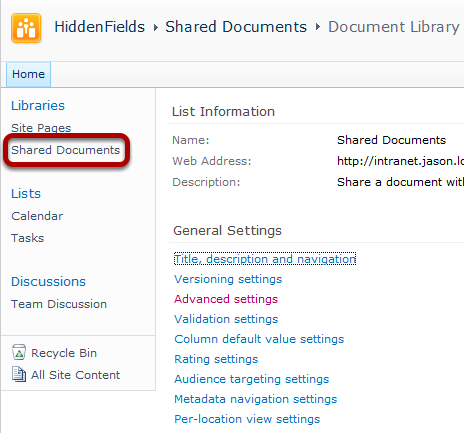Open Audience targeting settings
This screenshot has width=464, height=433.
(x=252, y=379)
